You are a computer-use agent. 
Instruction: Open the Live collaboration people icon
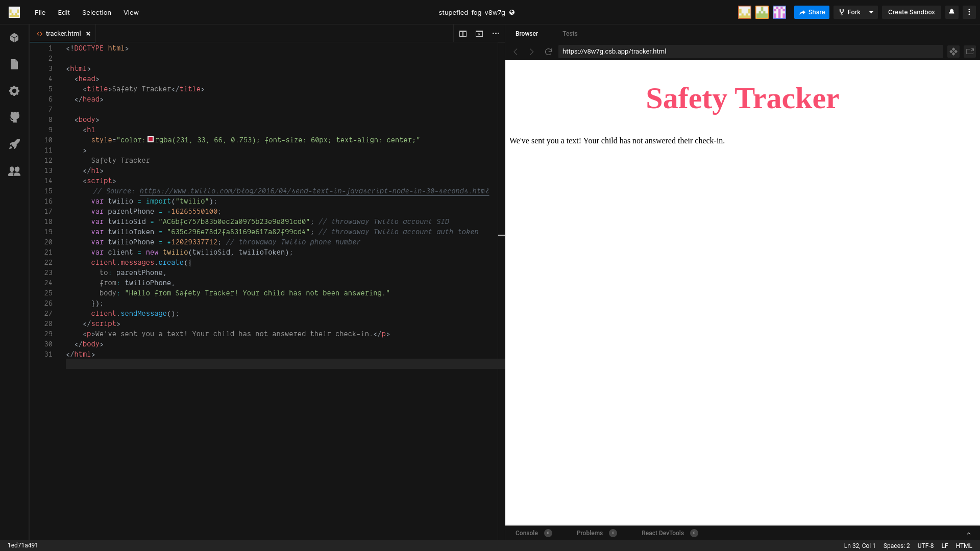coord(14,171)
